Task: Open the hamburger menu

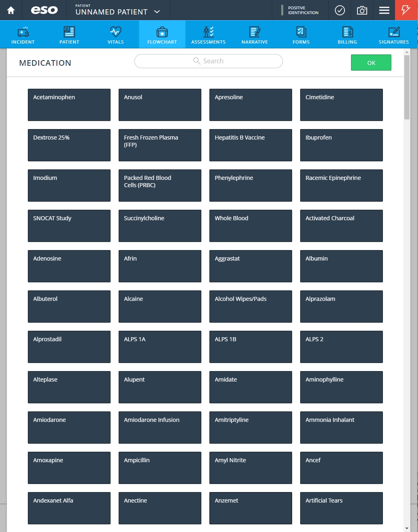Action: 384,10
